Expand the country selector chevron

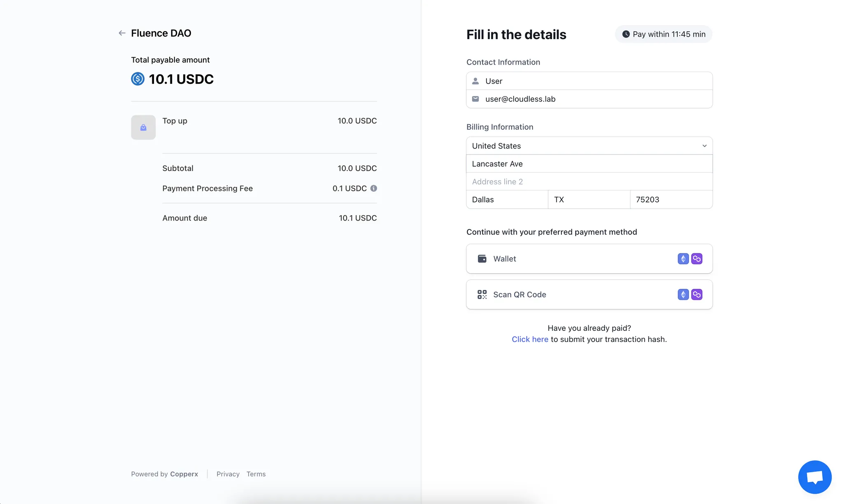(704, 146)
